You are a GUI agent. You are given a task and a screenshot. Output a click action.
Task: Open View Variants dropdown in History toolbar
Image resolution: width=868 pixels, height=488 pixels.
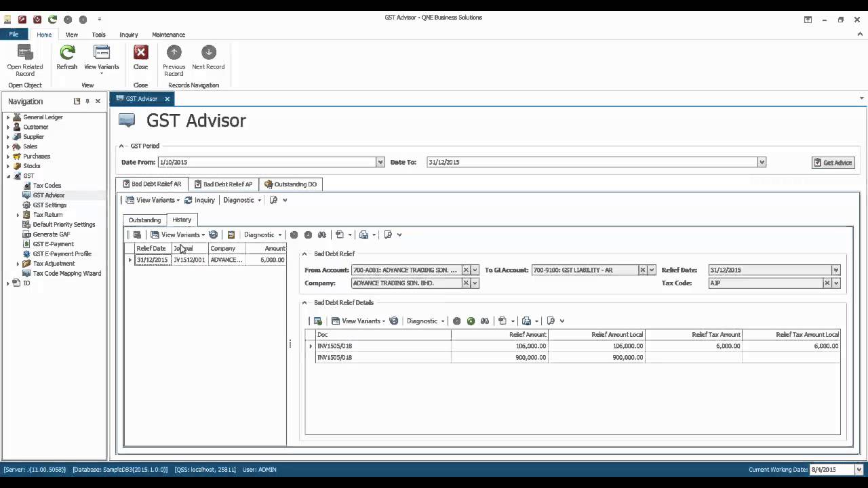(x=178, y=235)
